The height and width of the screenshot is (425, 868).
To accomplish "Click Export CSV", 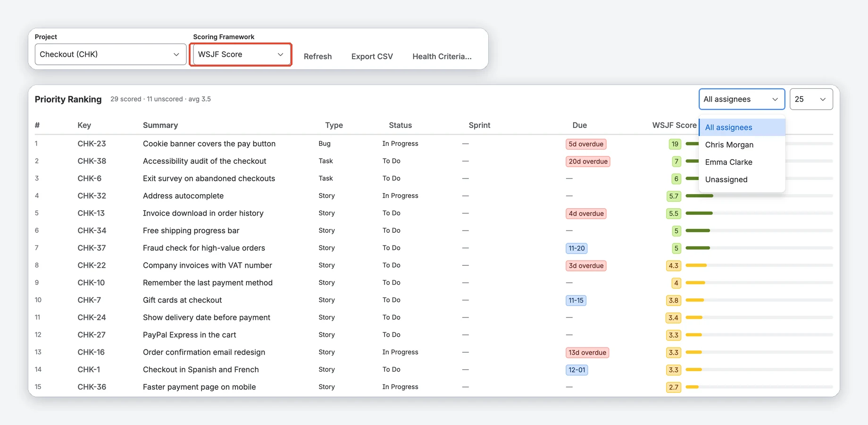I will pyautogui.click(x=372, y=57).
